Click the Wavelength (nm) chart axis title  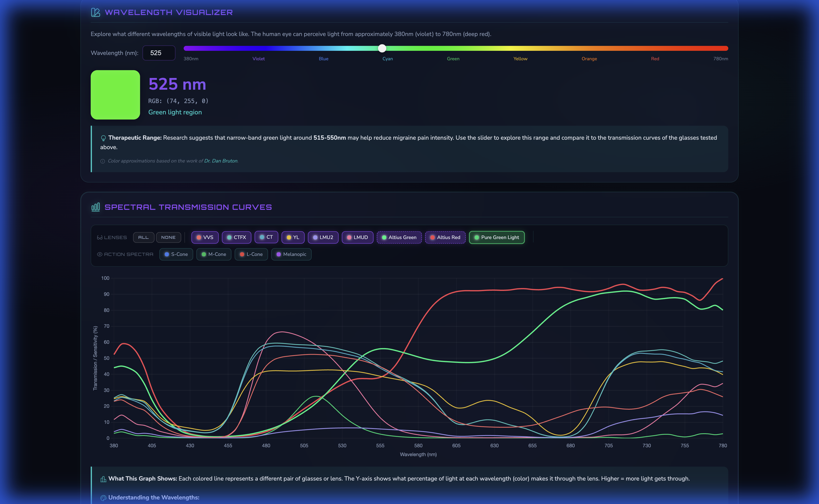coord(418,455)
